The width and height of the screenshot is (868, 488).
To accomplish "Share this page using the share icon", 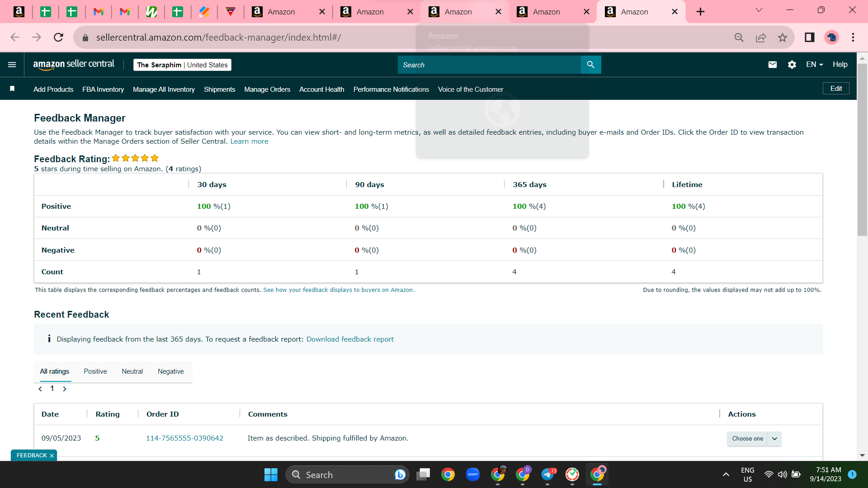I will click(761, 38).
